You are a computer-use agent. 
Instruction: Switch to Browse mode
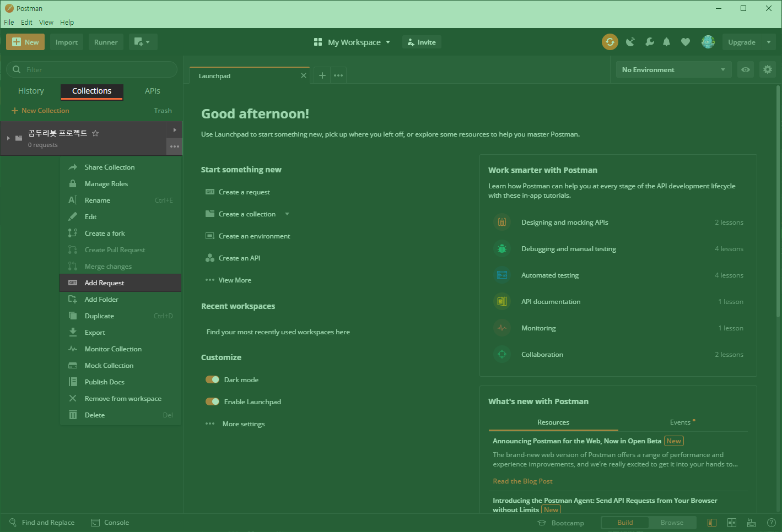[672, 523]
